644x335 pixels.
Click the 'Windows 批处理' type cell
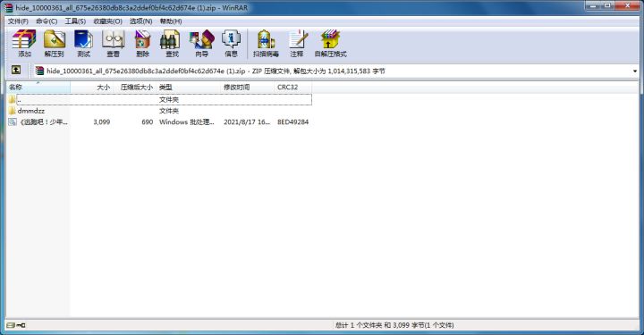[x=186, y=121]
